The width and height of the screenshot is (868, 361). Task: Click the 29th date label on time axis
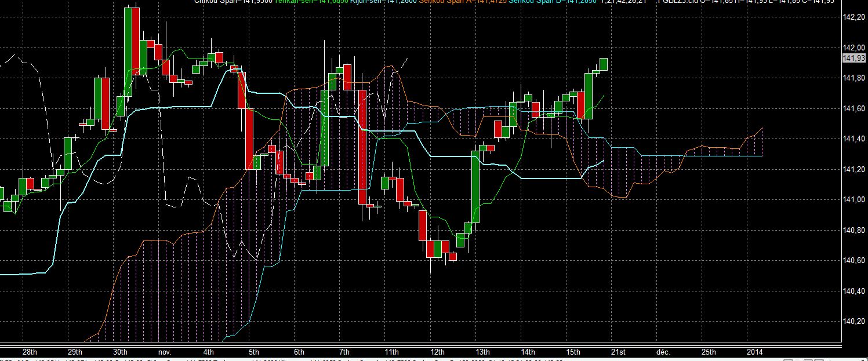pos(75,352)
